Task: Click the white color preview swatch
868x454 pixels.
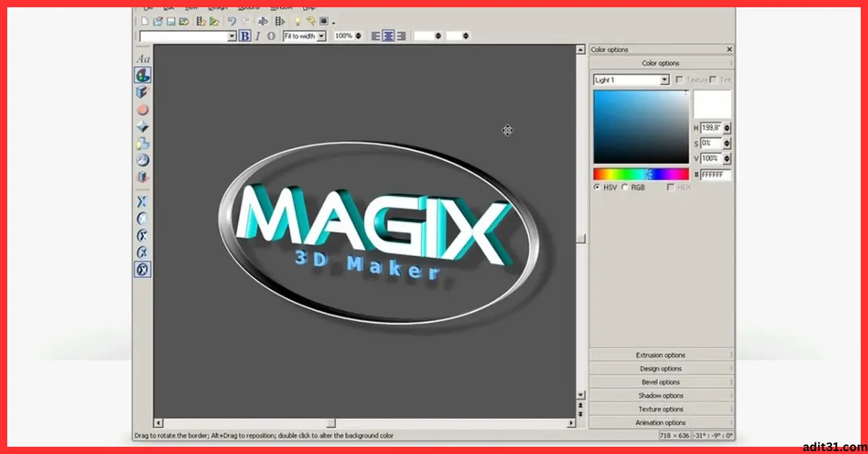Action: tap(712, 104)
